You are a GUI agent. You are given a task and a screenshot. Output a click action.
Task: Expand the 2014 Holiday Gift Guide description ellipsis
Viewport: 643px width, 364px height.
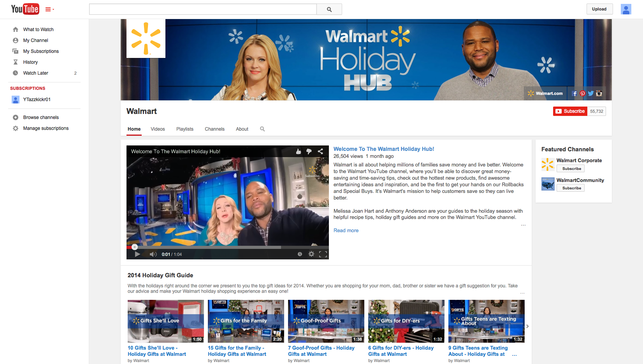tap(522, 293)
